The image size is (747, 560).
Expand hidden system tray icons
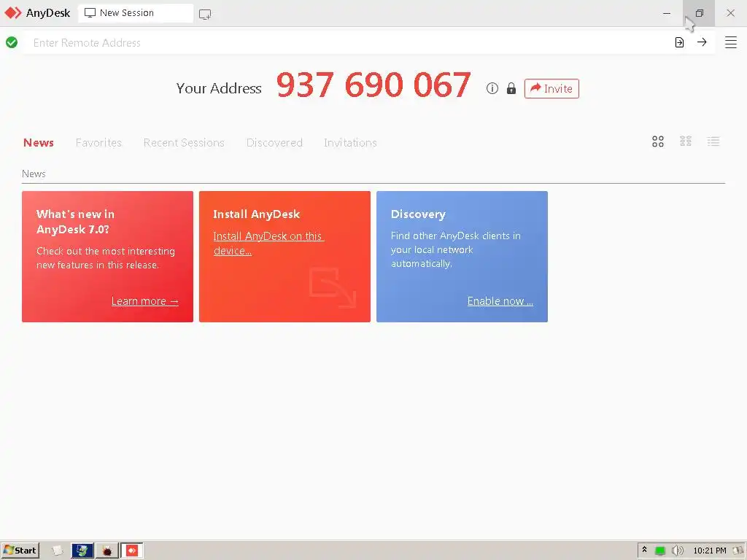[645, 550]
